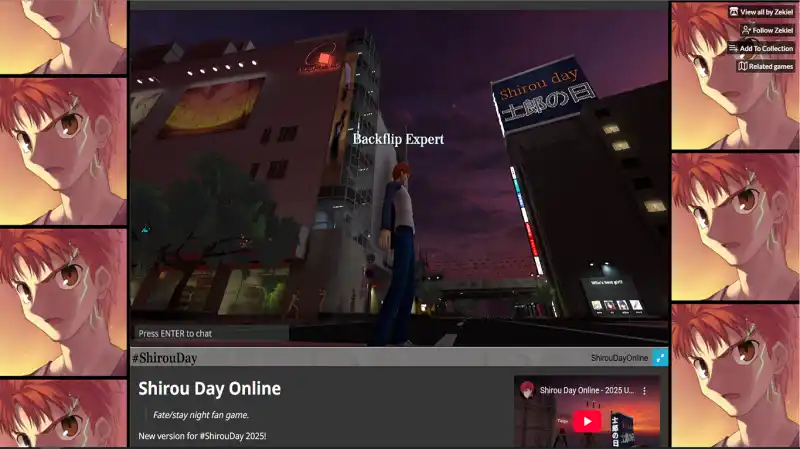Click the View all by Zekiel button

point(761,12)
